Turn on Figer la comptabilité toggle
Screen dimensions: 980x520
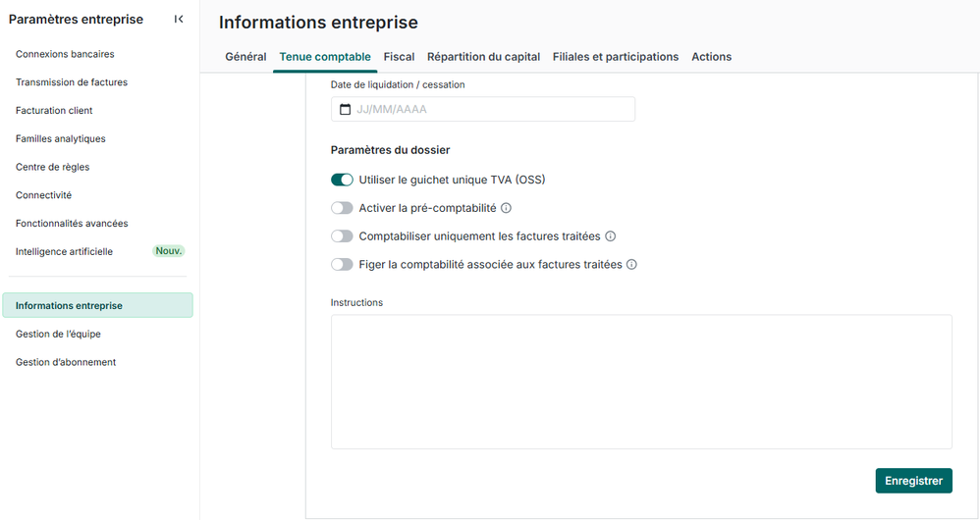pos(342,265)
